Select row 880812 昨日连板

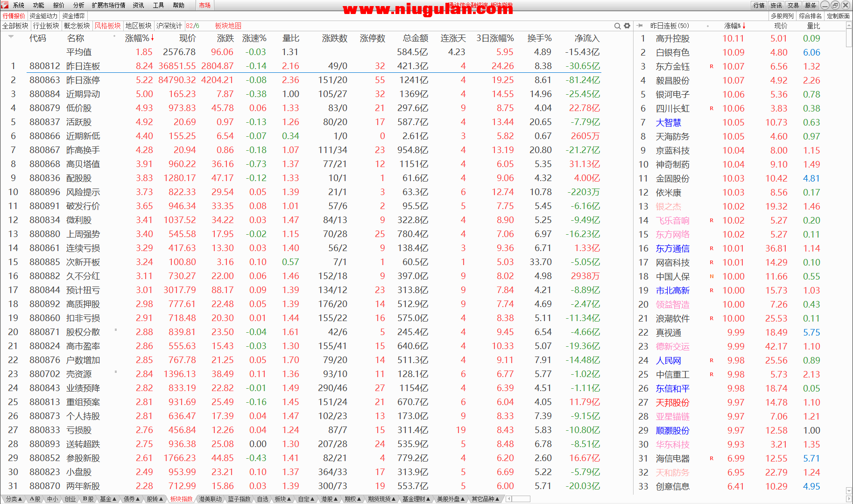tap(301, 66)
